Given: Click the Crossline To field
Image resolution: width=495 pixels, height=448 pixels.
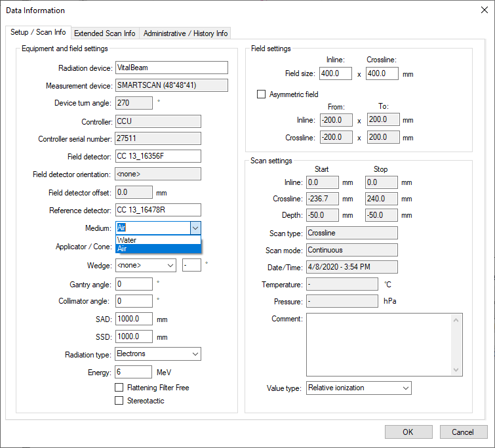Looking at the screenshot, I should coord(384,137).
